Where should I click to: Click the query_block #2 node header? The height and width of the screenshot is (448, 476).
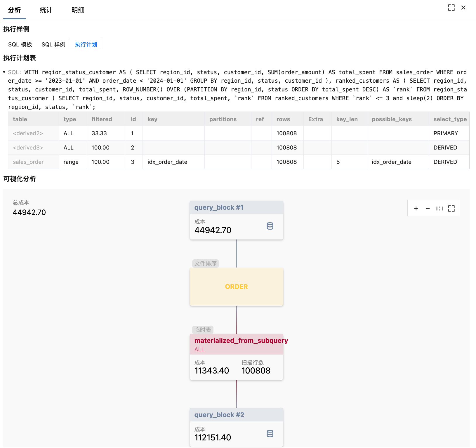point(237,415)
